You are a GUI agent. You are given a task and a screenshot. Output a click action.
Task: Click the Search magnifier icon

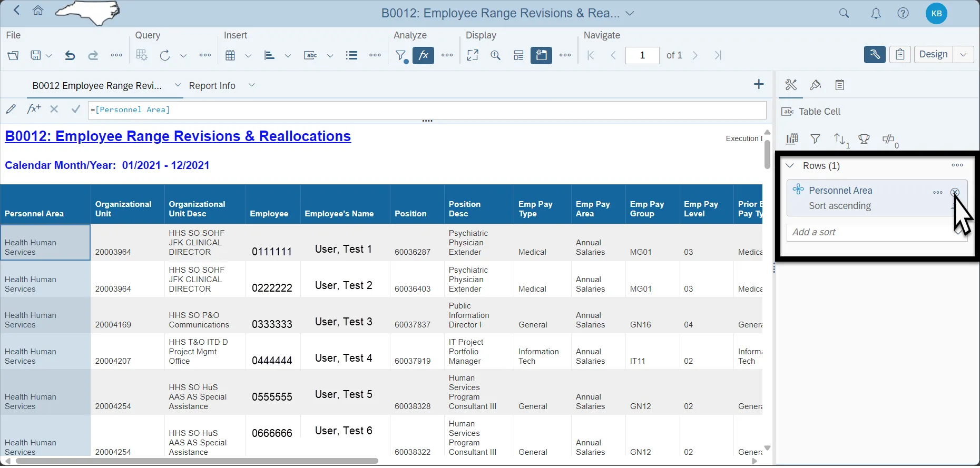pos(844,13)
